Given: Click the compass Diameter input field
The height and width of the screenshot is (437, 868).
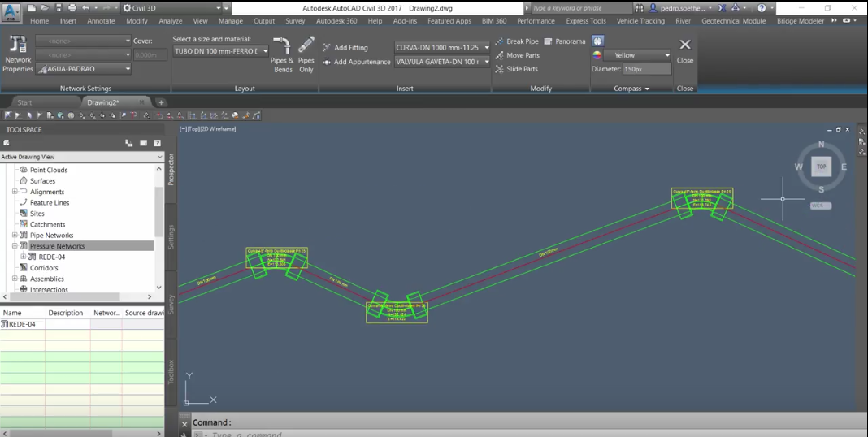Looking at the screenshot, I should [647, 69].
